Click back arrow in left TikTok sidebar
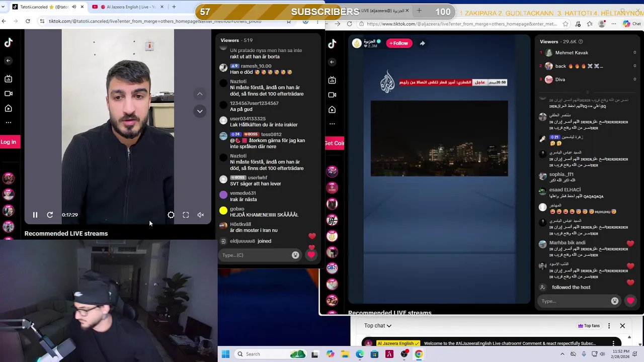The image size is (644, 362). (8, 61)
